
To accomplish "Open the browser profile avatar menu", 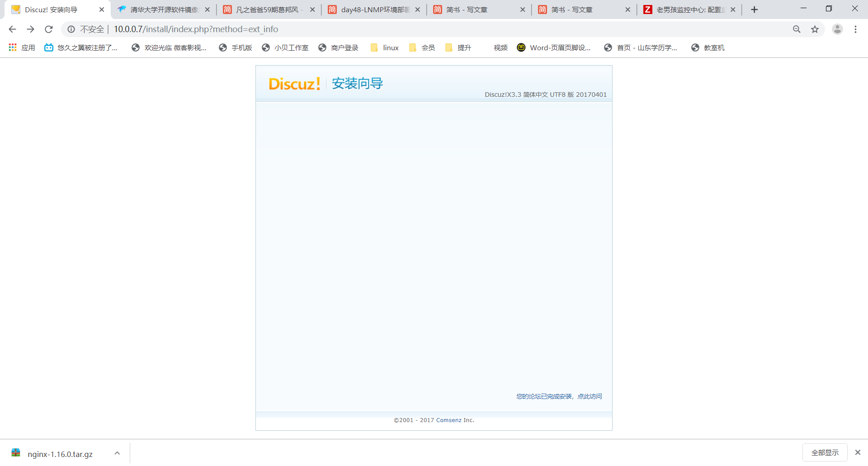I will (838, 29).
